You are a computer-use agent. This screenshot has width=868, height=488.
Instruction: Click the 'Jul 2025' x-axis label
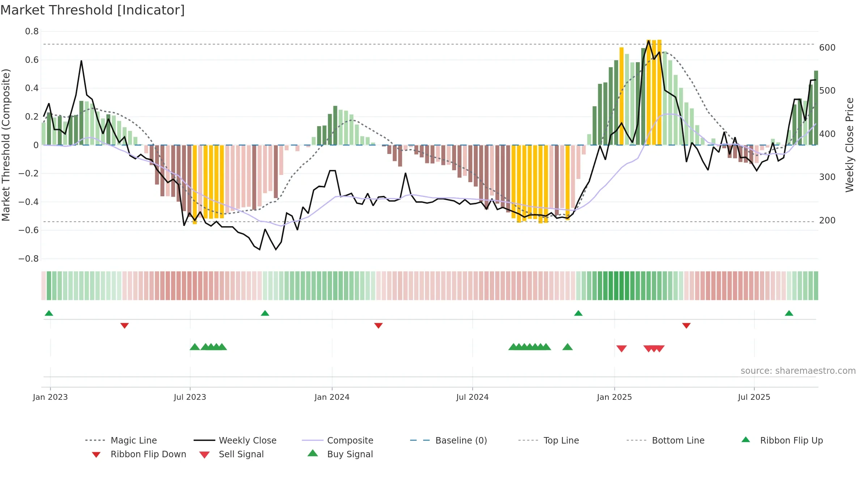point(754,397)
